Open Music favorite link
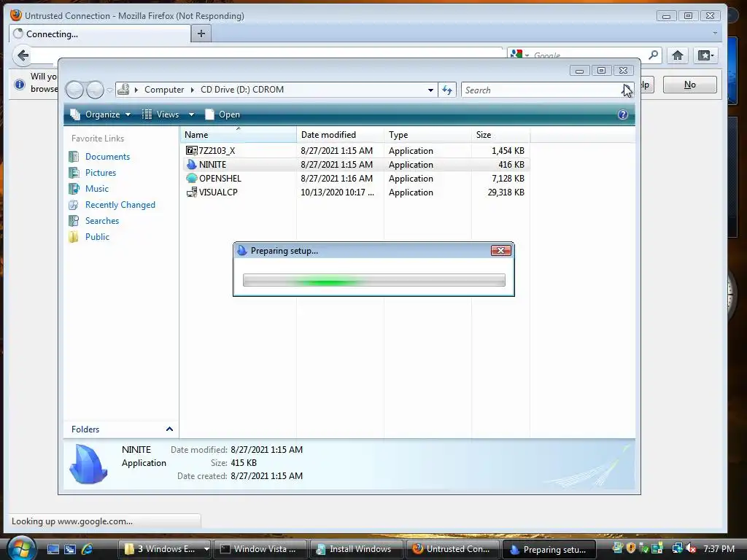Screen dimensions: 747x560 (97, 189)
